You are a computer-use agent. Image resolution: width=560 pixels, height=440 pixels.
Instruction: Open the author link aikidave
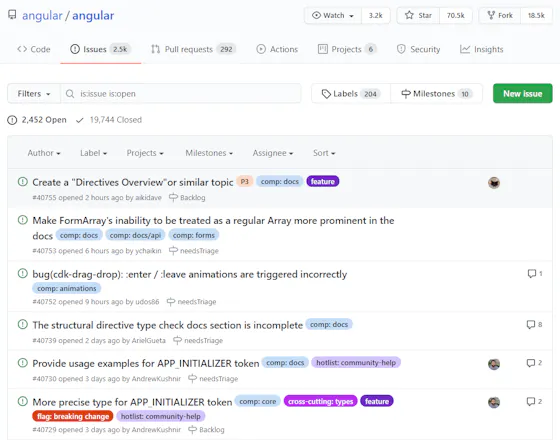tap(148, 198)
